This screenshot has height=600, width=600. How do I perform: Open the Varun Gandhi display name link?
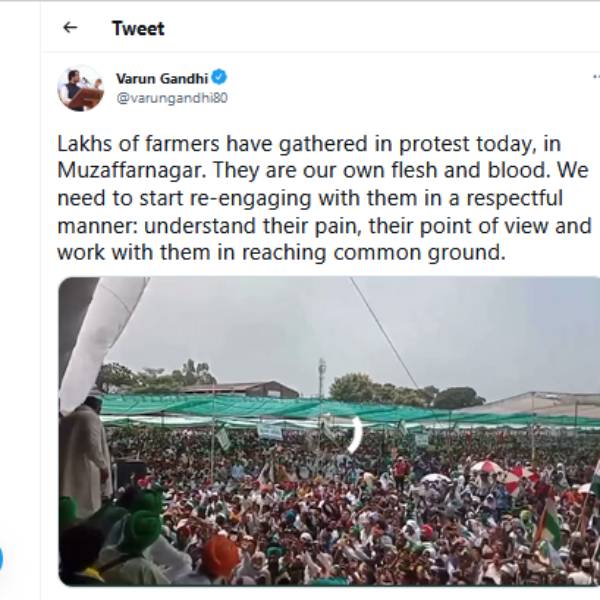point(161,78)
